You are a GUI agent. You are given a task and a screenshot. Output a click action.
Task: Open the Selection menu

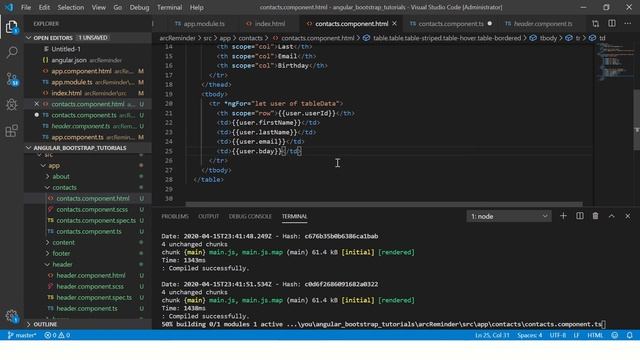tap(71, 7)
